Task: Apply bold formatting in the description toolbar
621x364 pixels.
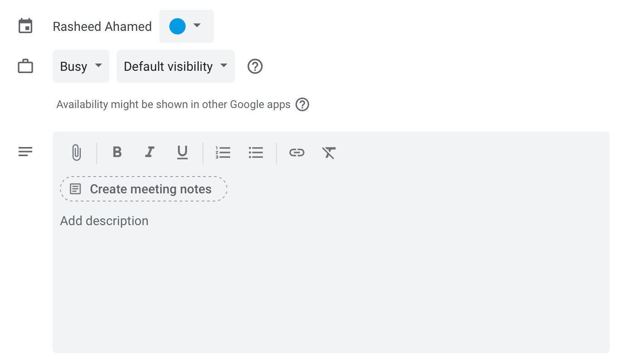Action: (117, 152)
